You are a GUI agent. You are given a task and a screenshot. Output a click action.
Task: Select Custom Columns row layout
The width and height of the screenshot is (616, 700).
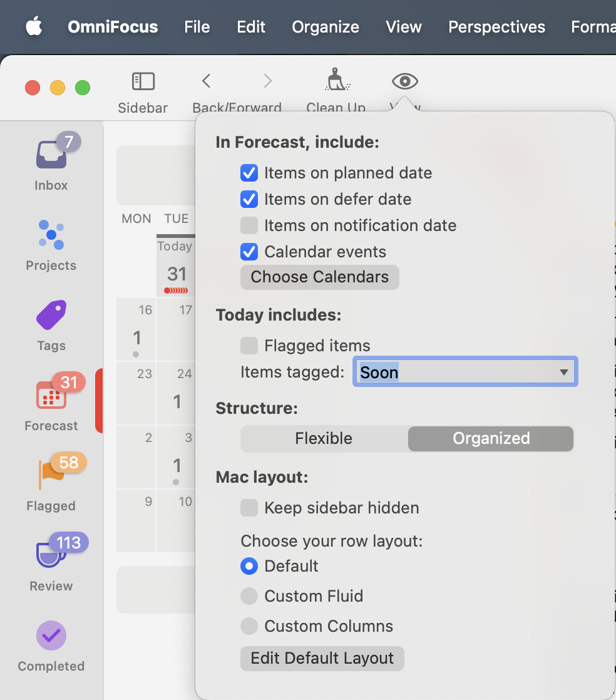(249, 626)
